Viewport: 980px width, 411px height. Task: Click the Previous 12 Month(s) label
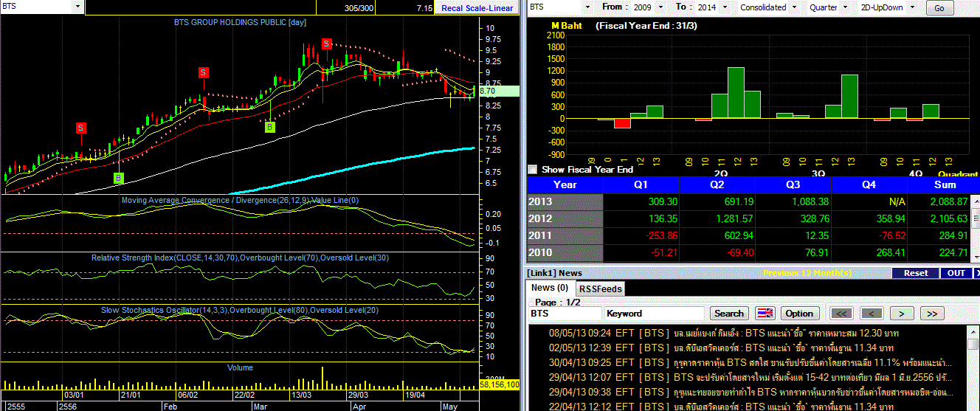click(807, 273)
